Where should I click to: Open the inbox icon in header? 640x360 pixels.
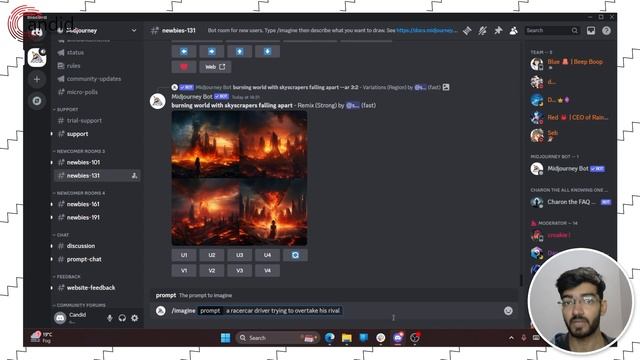point(591,31)
